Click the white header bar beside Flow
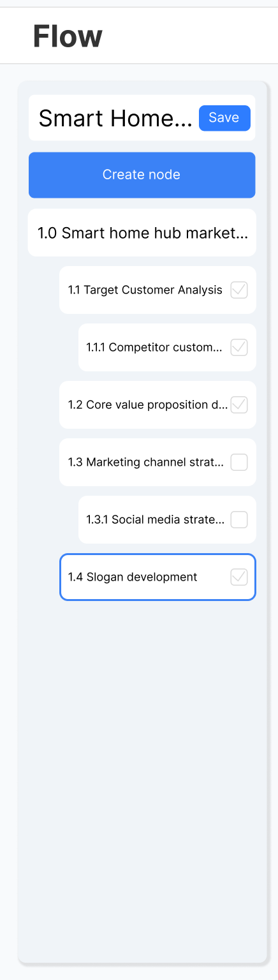The width and height of the screenshot is (278, 980). pyautogui.click(x=191, y=36)
